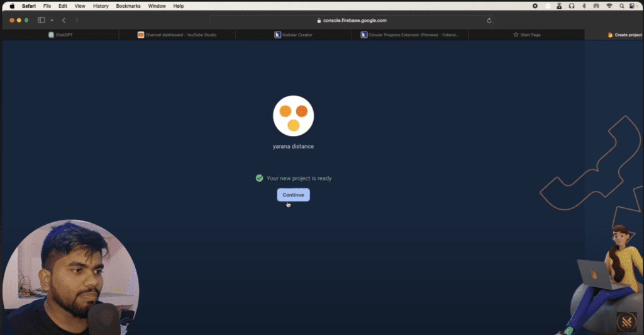Open the Bookmarks menu

click(x=128, y=6)
